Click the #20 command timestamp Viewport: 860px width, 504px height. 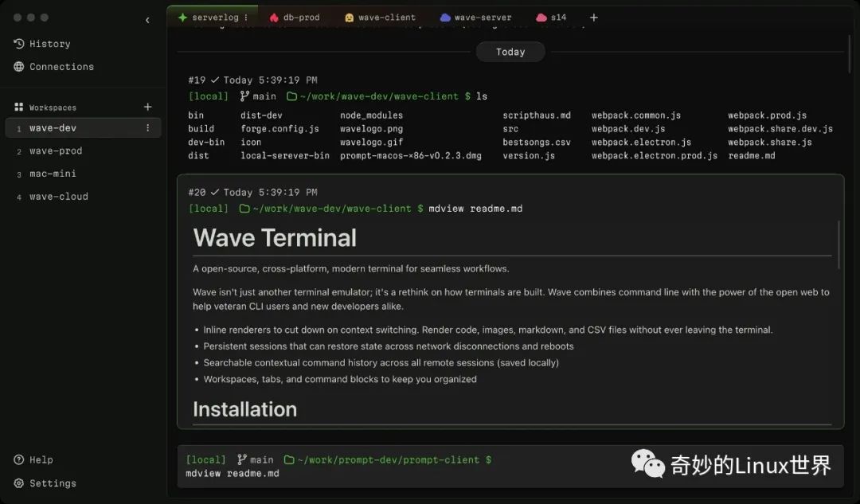tap(271, 193)
